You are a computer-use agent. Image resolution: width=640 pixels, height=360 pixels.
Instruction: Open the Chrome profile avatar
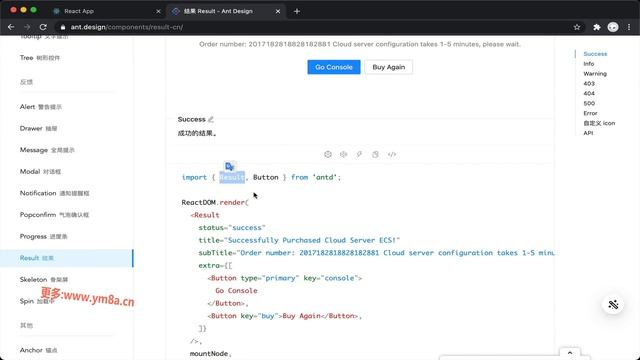coord(613,27)
